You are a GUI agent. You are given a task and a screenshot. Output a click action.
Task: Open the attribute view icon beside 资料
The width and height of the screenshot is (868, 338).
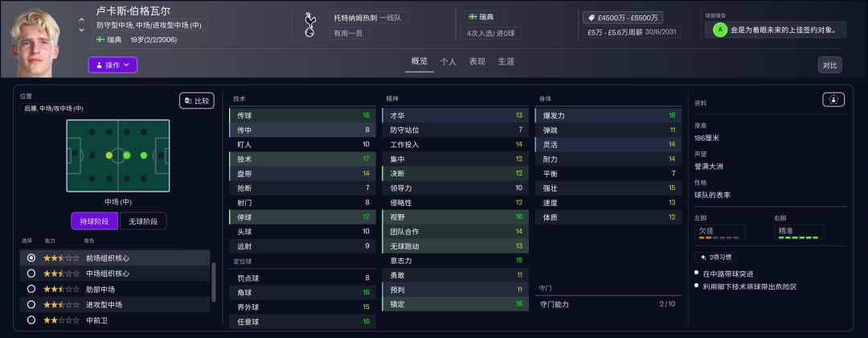833,100
